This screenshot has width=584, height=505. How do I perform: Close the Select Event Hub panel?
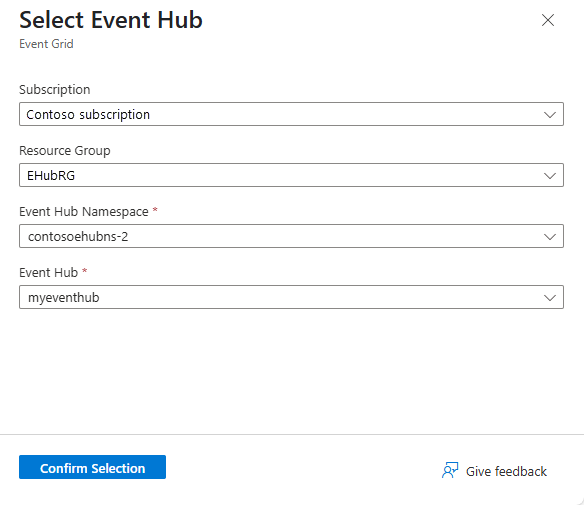click(x=548, y=20)
